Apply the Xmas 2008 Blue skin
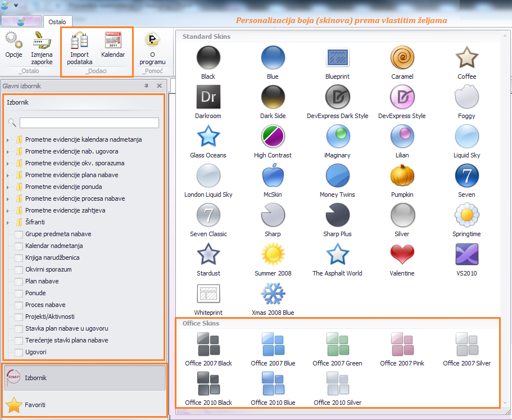 [273, 299]
